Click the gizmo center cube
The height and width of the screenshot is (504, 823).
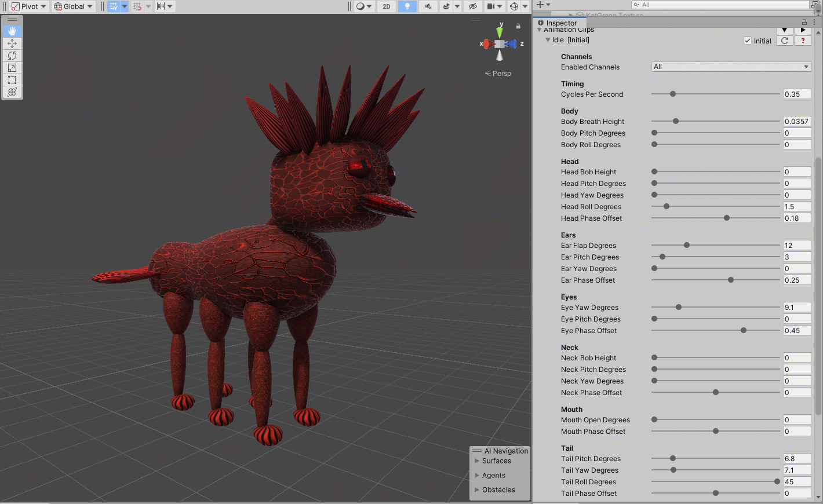500,44
